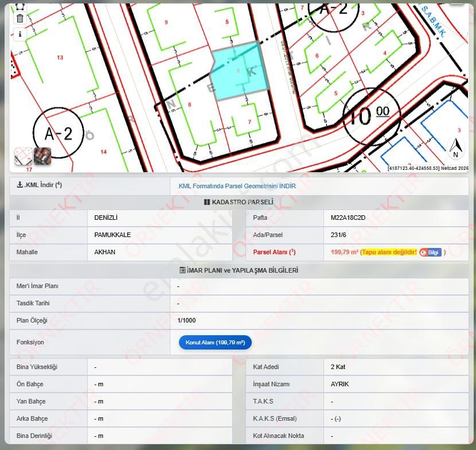476x450 pixels.
Task: Select the plan scale value 1/1000
Action: click(x=186, y=320)
